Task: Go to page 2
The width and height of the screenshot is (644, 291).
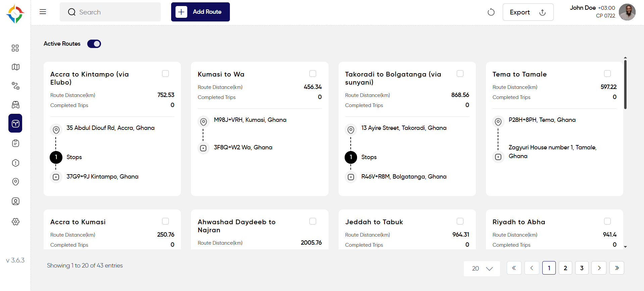Action: (x=565, y=268)
